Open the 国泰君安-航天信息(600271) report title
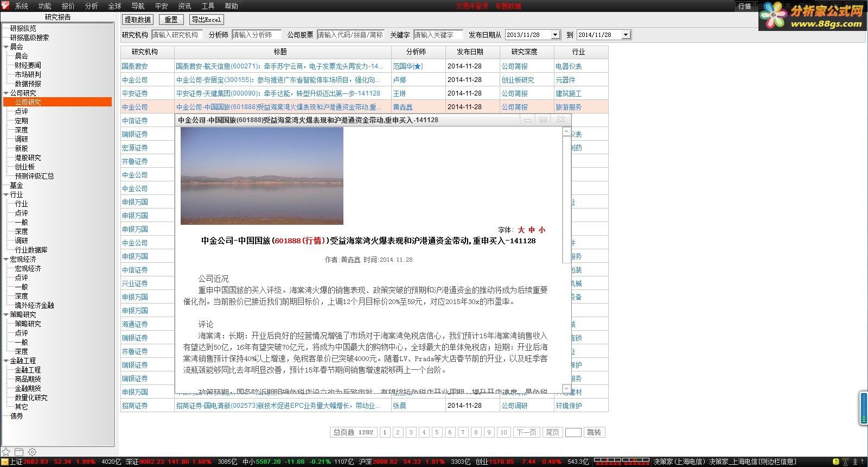Viewport: 868px width, 467px height. 279,66
